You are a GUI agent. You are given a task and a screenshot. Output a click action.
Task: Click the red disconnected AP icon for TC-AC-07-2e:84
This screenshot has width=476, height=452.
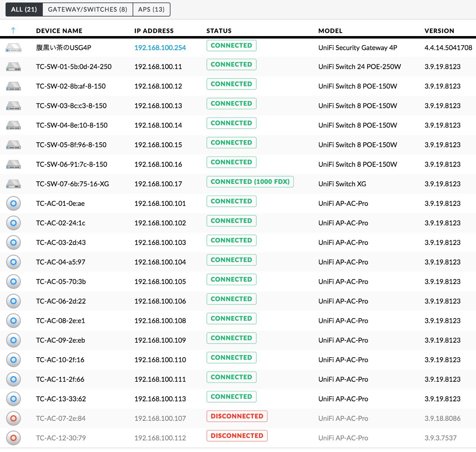click(x=13, y=419)
